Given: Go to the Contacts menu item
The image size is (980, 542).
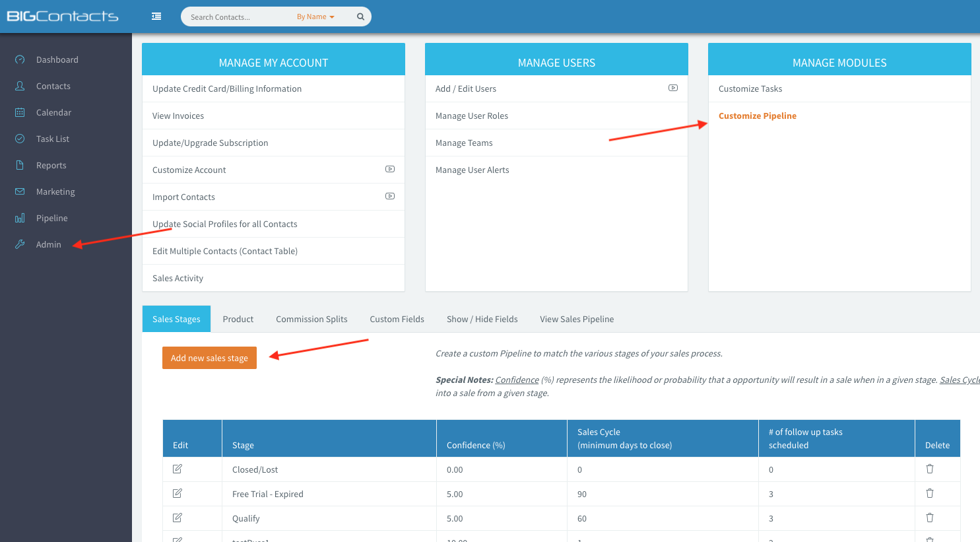Looking at the screenshot, I should point(53,86).
